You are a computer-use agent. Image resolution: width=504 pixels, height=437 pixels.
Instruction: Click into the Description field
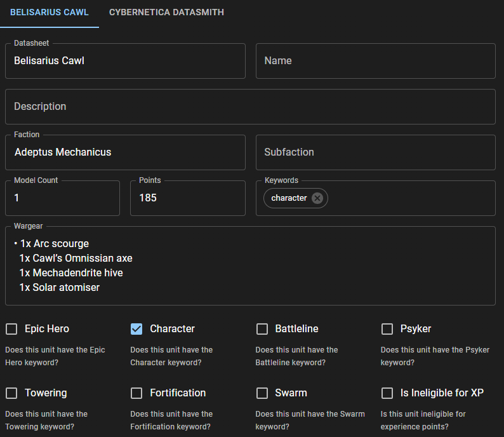(x=250, y=107)
